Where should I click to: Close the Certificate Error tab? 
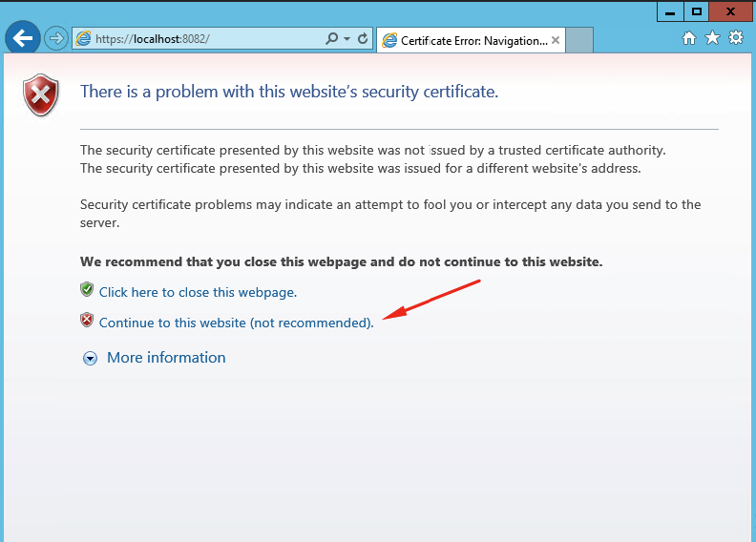(556, 40)
